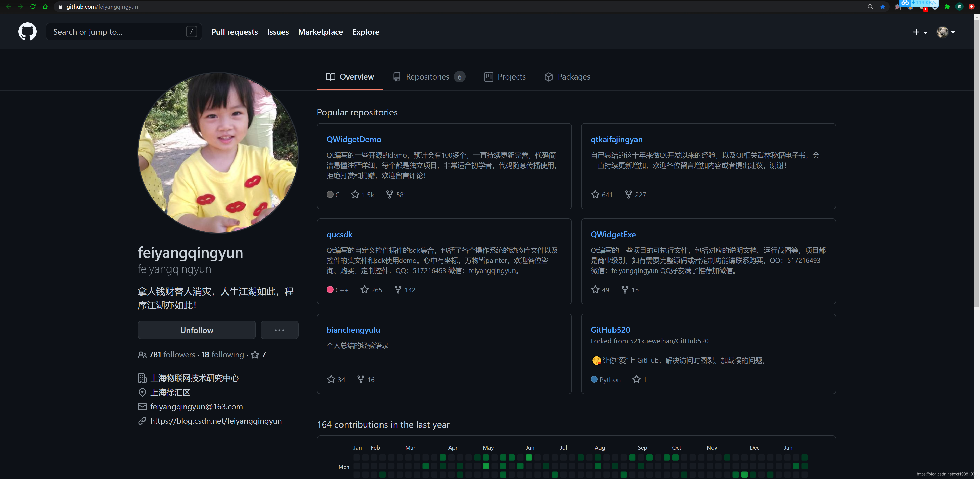The width and height of the screenshot is (980, 479).
Task: Click the star count icon on QWidgetDemo
Action: pyautogui.click(x=355, y=195)
